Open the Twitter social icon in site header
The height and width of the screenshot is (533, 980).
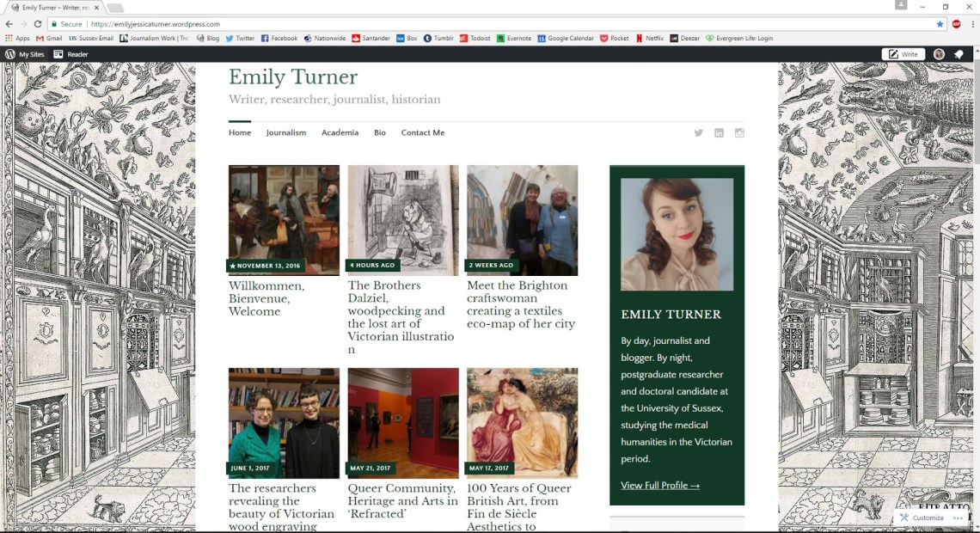click(x=698, y=133)
